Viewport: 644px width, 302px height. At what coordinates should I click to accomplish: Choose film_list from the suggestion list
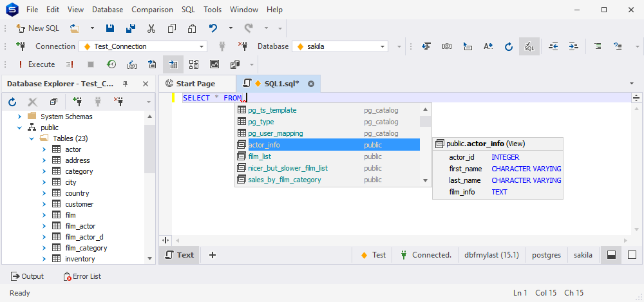coord(327,156)
